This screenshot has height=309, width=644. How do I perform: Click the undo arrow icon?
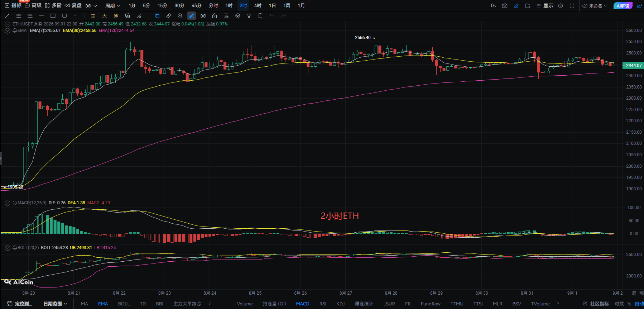[x=272, y=16]
